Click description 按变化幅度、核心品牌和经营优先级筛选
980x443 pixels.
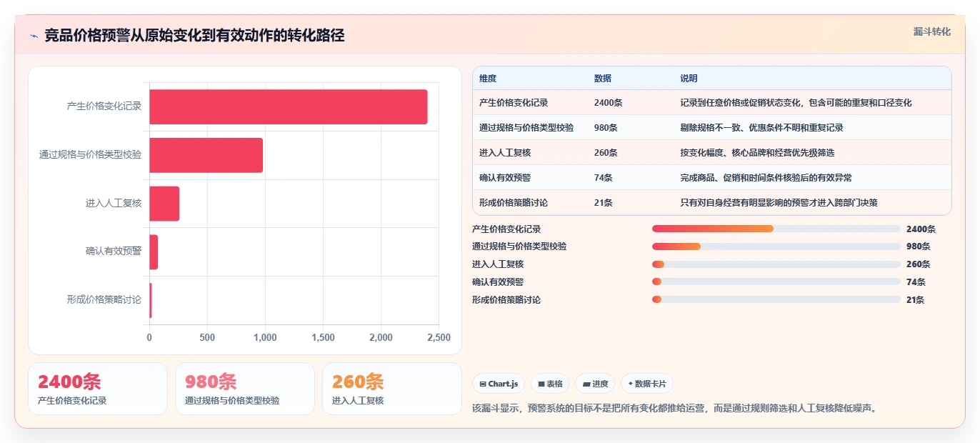pyautogui.click(x=757, y=153)
